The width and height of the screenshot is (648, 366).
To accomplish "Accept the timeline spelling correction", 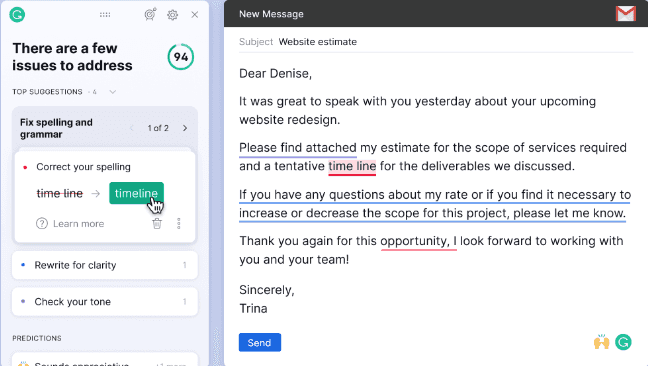I will click(x=136, y=193).
